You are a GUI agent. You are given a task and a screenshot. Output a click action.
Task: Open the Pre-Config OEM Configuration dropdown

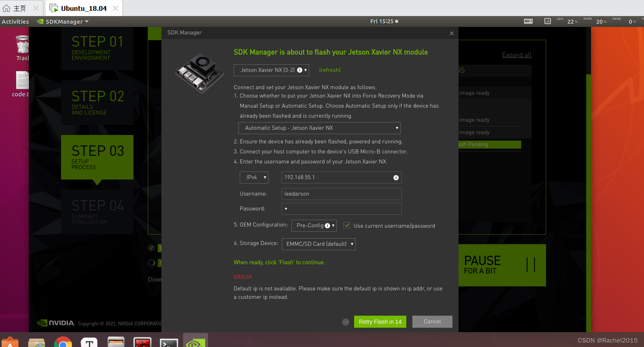[x=314, y=226]
